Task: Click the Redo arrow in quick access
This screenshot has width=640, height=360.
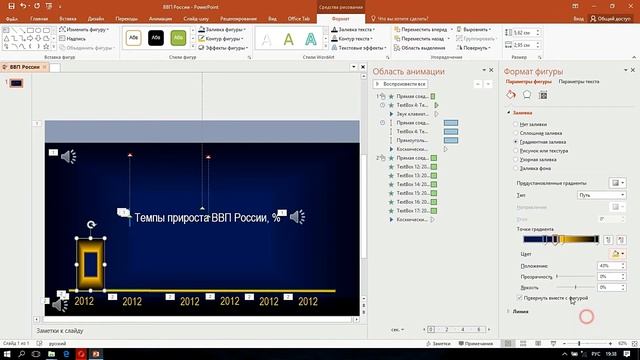Action: pos(37,6)
